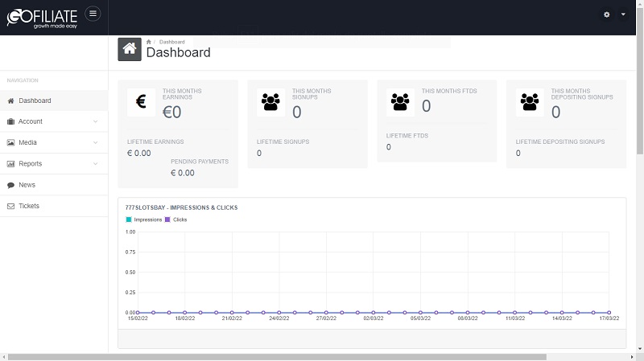644x361 pixels.
Task: Toggle the Clicks legend swatch
Action: pyautogui.click(x=167, y=219)
